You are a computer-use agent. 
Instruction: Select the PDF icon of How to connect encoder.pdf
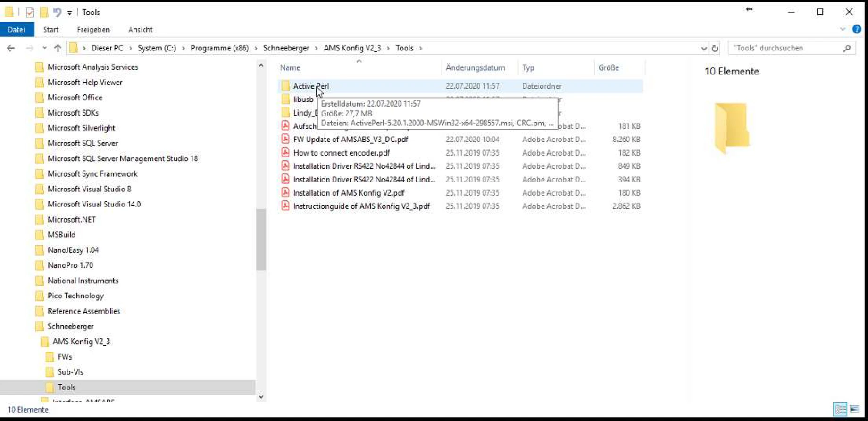tap(285, 152)
